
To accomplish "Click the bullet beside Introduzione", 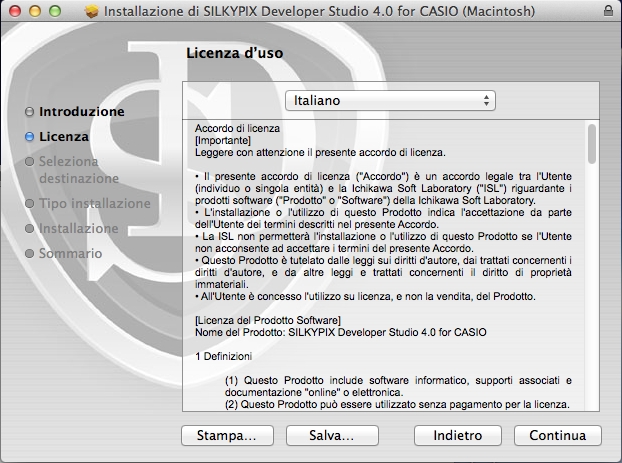I will tap(29, 111).
